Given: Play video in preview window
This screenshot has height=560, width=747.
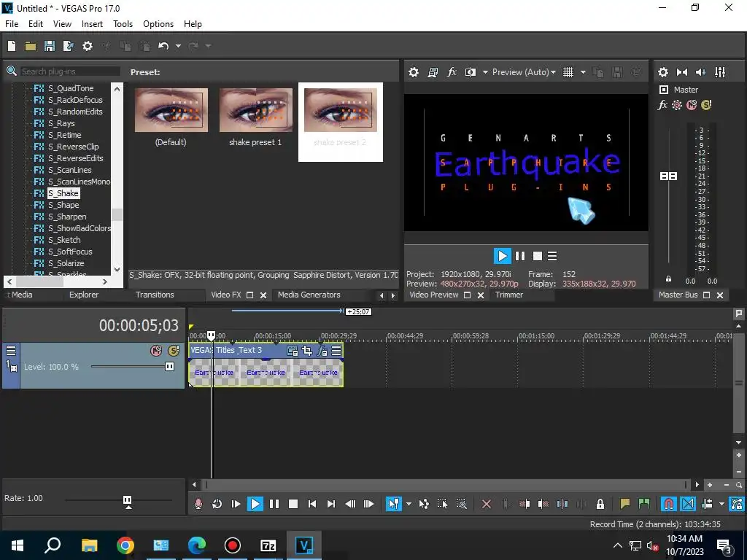Looking at the screenshot, I should click(502, 256).
